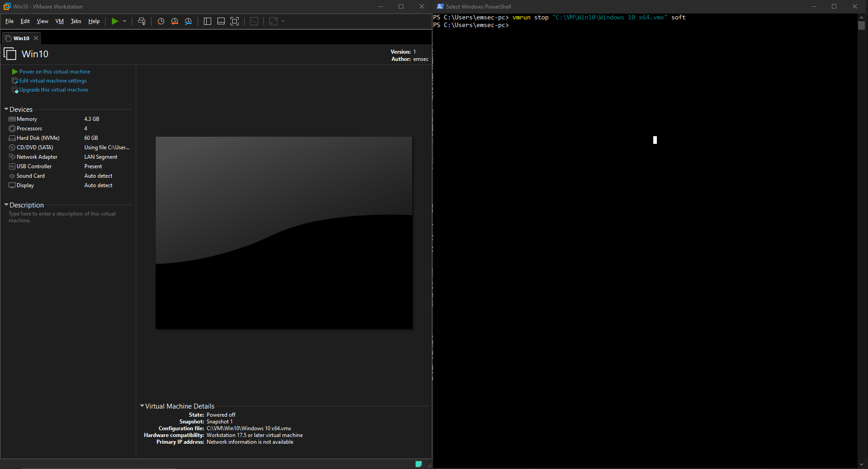Close the Win10 tab
This screenshot has height=469, width=868.
tap(36, 38)
